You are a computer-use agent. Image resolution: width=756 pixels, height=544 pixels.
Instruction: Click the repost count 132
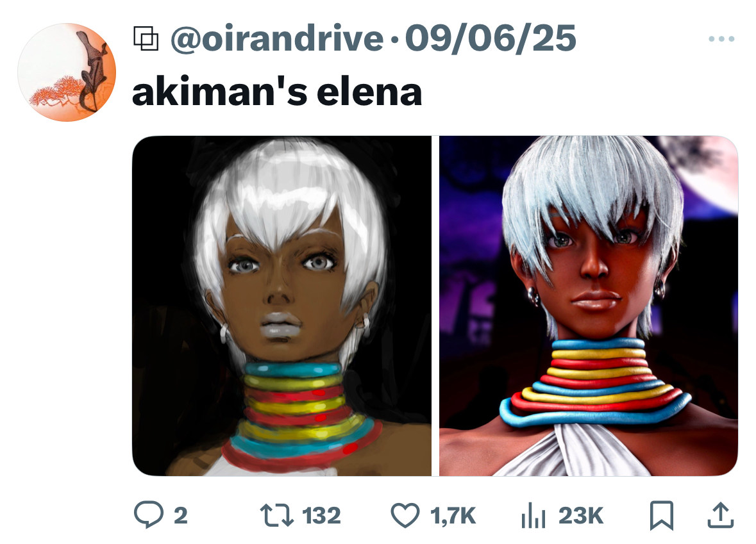[321, 516]
